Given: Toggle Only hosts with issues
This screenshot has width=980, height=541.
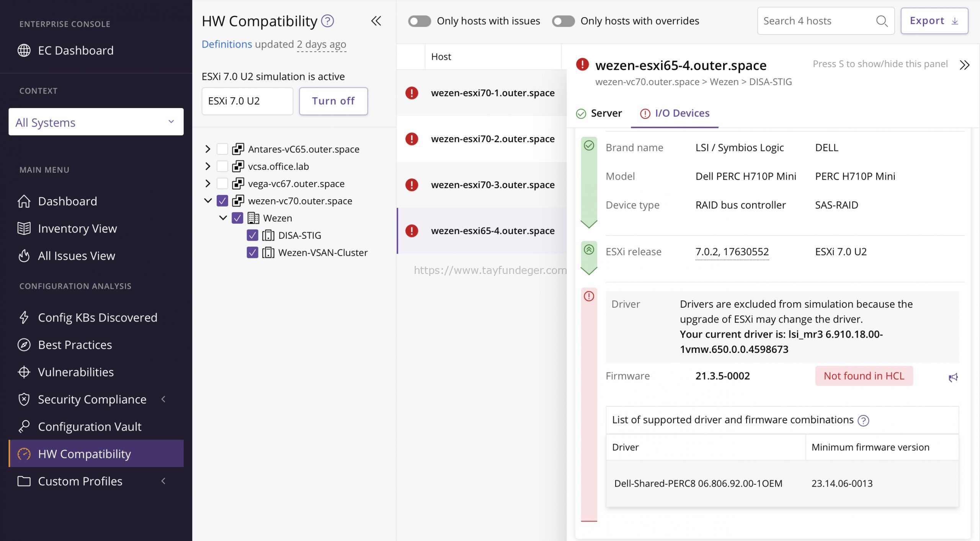Looking at the screenshot, I should point(419,21).
